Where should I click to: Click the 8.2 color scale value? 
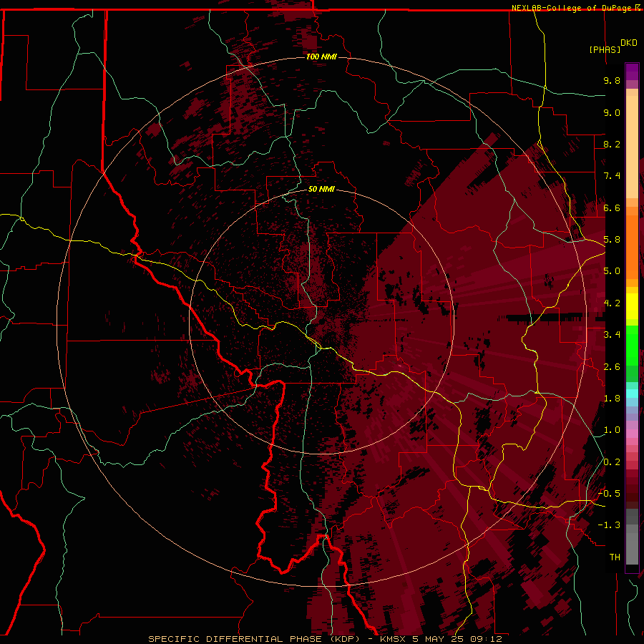coord(612,144)
